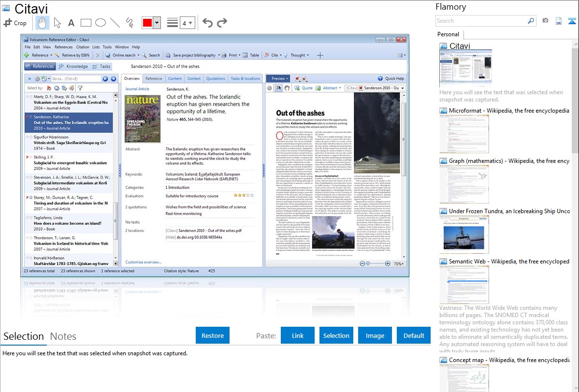Expand the Online search dropdown in Citavi
The image size is (579, 392).
139,56
